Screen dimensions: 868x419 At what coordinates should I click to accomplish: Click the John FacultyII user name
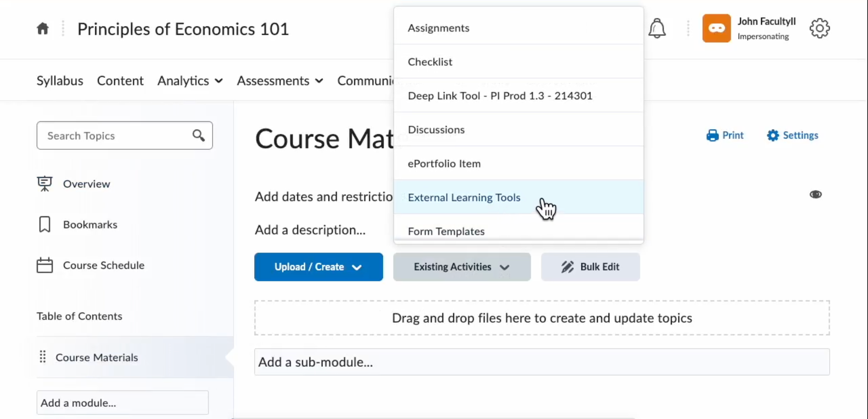(766, 21)
